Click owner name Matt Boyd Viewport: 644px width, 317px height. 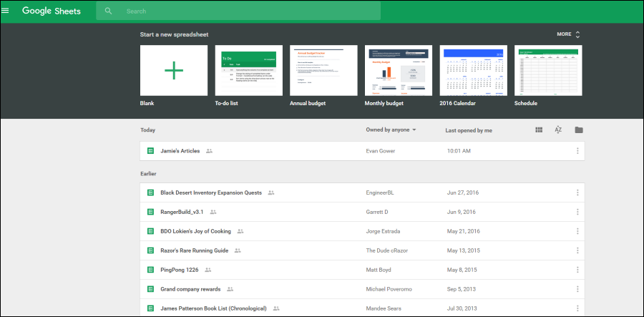pyautogui.click(x=379, y=270)
